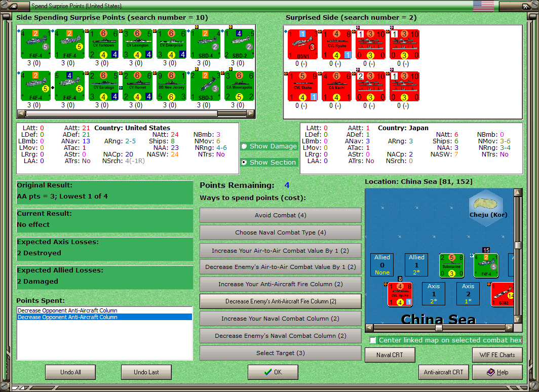The image size is (539, 392).
Task: Select the B5N1 Japanese aircraft counter
Action: tap(302, 45)
